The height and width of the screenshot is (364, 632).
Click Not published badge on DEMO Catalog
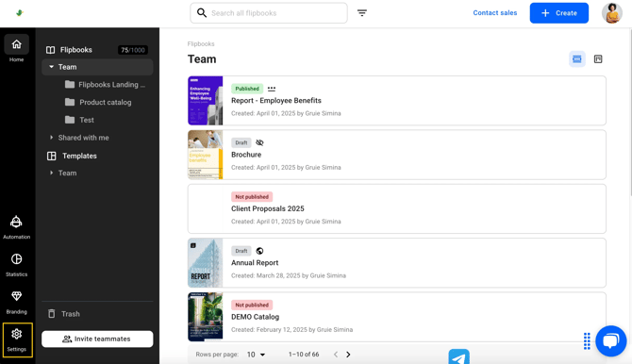click(x=252, y=305)
